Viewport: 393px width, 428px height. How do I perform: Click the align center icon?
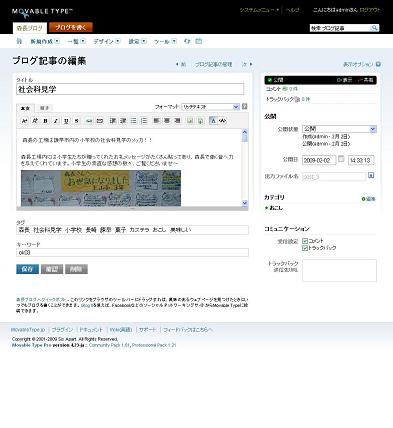click(x=167, y=121)
